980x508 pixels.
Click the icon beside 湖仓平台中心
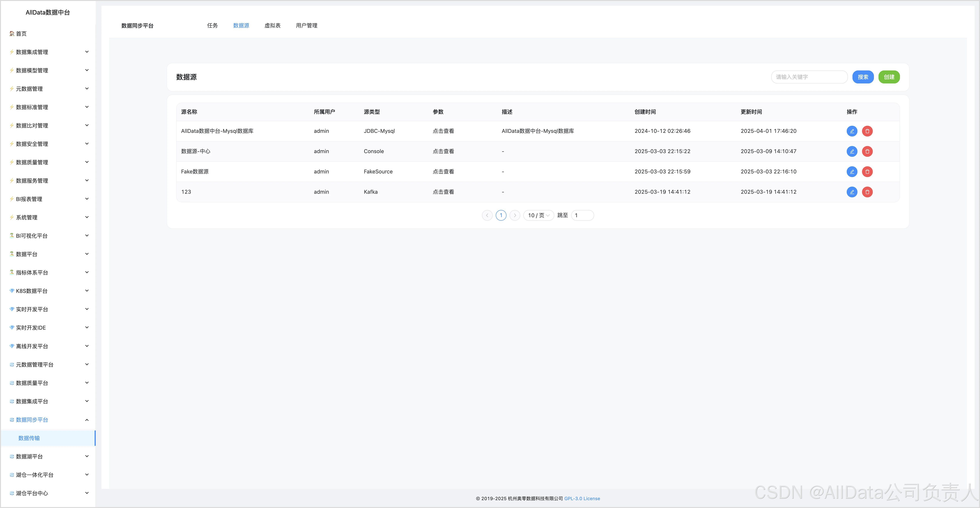(12, 493)
